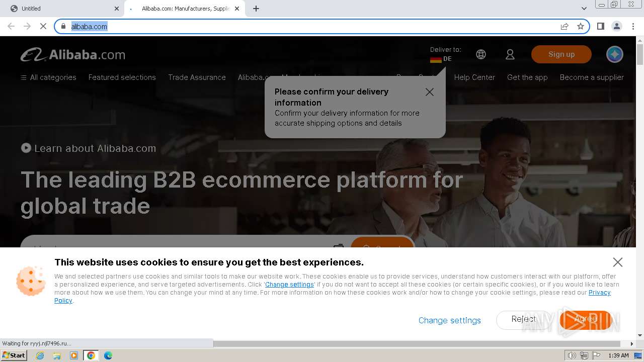Open the Windows Start menu
The height and width of the screenshot is (362, 644).
(14, 355)
